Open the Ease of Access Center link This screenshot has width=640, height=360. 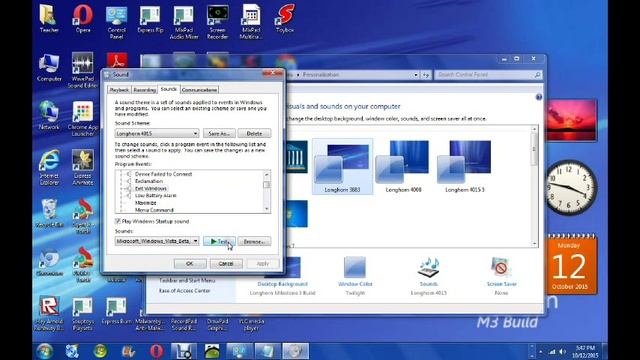[x=184, y=291]
